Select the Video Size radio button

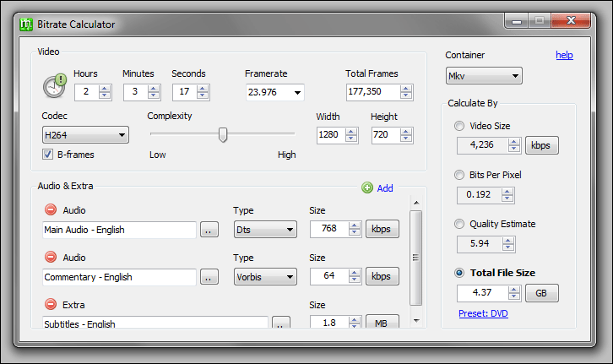click(x=459, y=126)
